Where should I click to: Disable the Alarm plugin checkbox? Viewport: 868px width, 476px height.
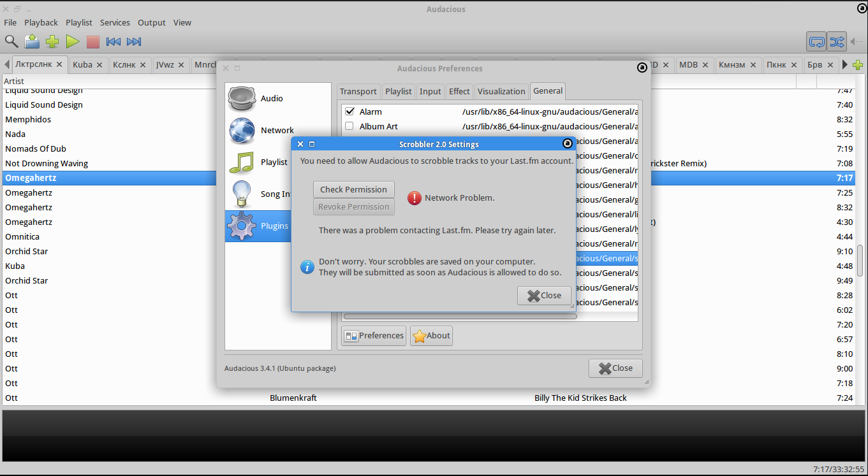349,112
